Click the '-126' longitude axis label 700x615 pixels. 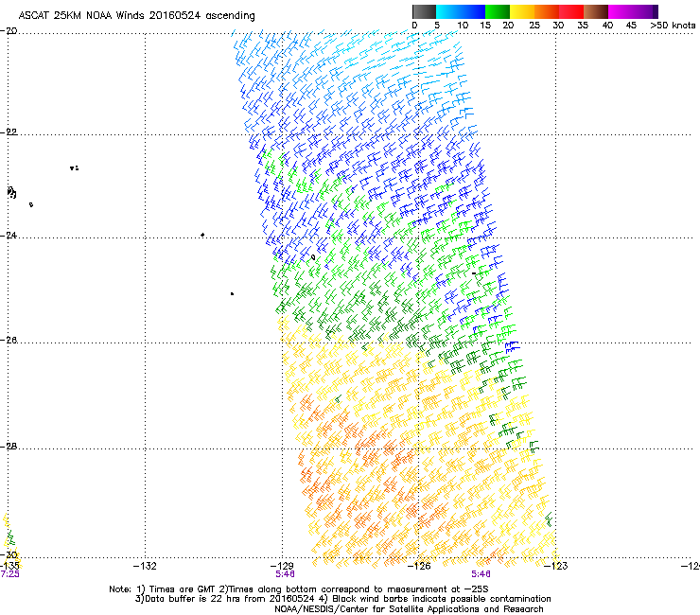419,567
